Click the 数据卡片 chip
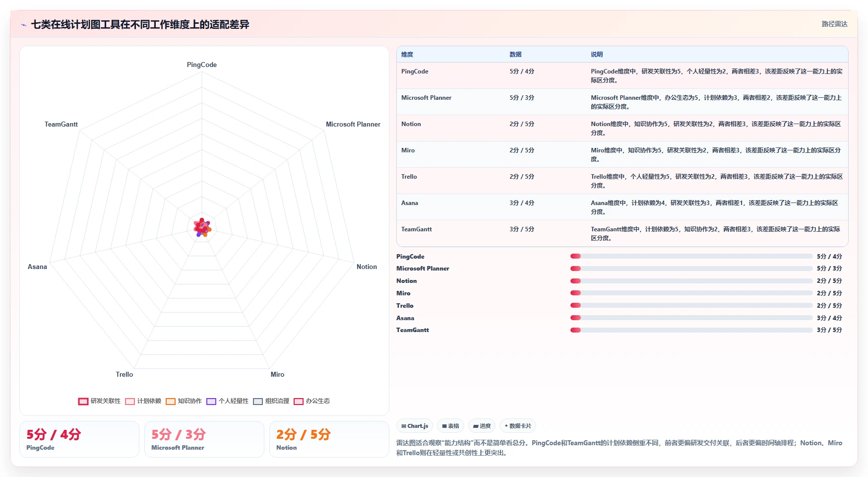 tap(518, 426)
